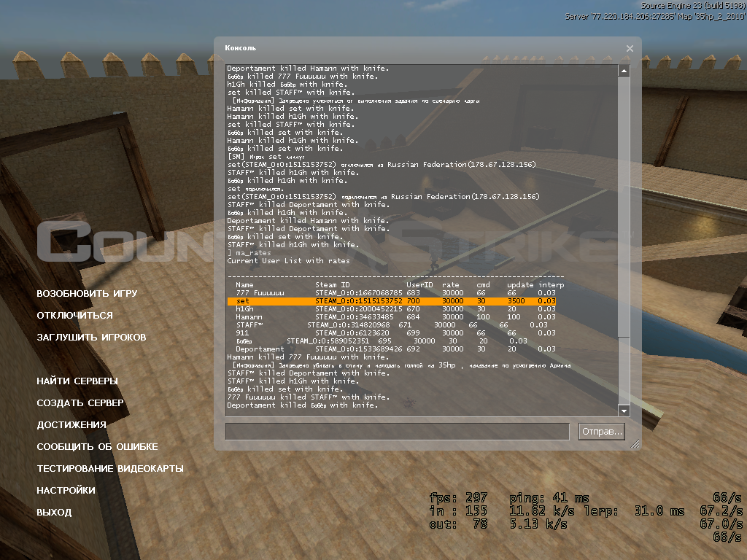Click 'Current User List with rates' line
This screenshot has width=747, height=560.
pos(288,261)
